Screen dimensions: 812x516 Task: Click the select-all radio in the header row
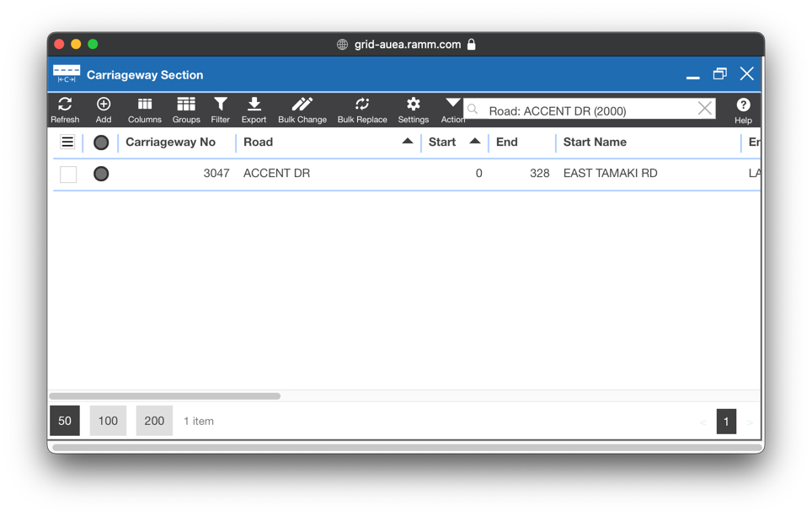click(x=100, y=142)
